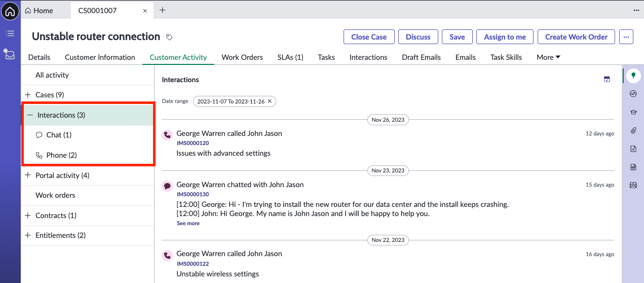Open the graduation cap icon in right sidebar

pyautogui.click(x=633, y=112)
